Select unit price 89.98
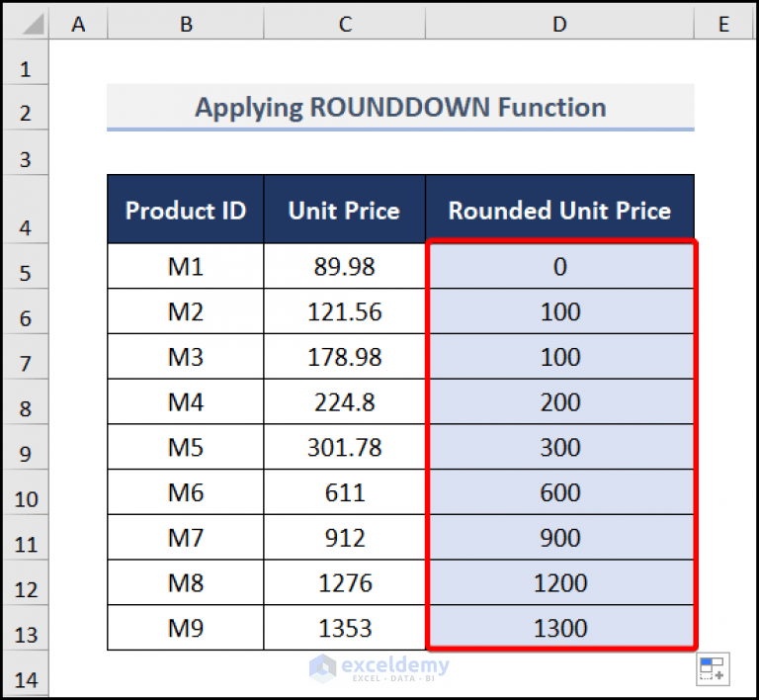Image resolution: width=759 pixels, height=700 pixels. [x=345, y=266]
